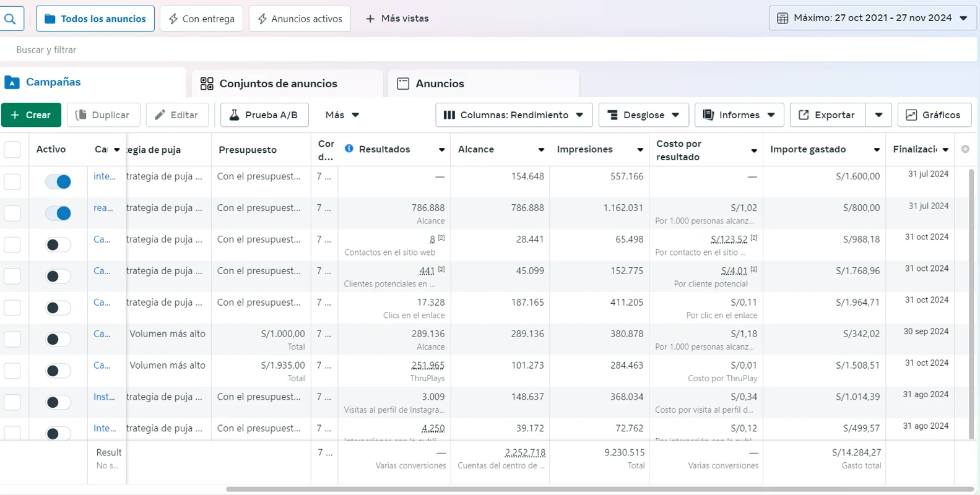Switch to the Anuncios tab
The width and height of the screenshot is (980, 495).
440,84
